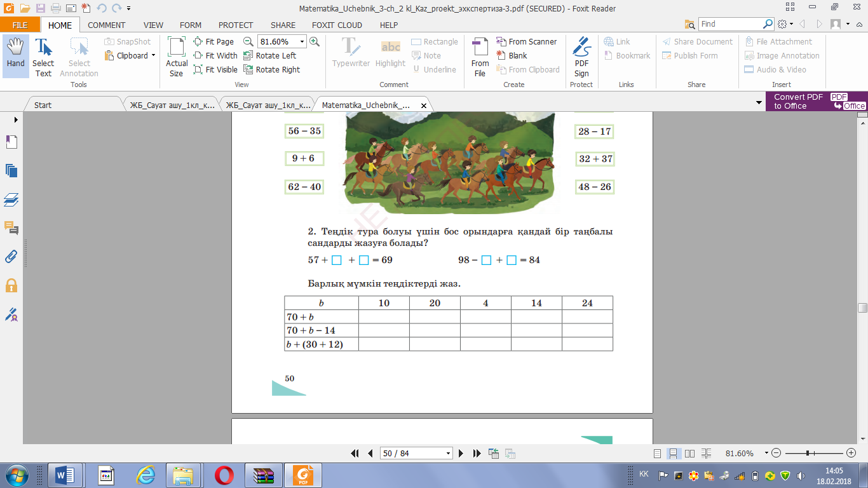Click the Open folder icon in quick access toolbar
This screenshot has height=488, width=868.
point(25,8)
